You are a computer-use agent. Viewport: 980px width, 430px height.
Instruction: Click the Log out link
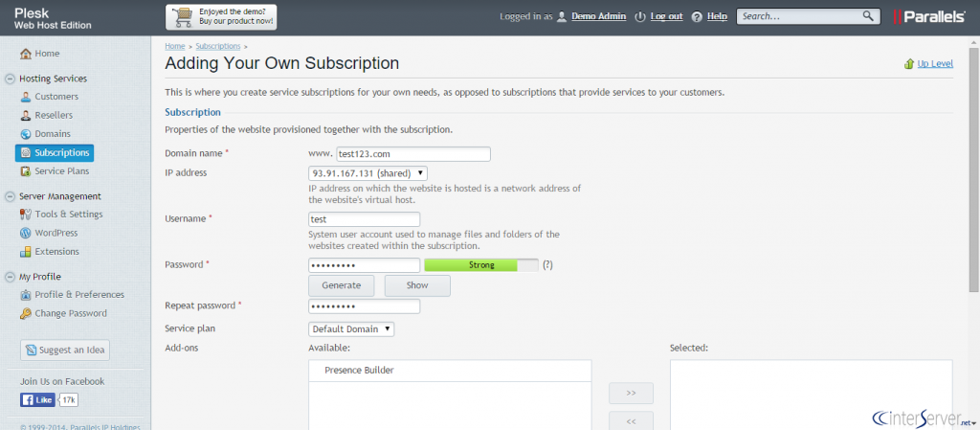(x=667, y=17)
